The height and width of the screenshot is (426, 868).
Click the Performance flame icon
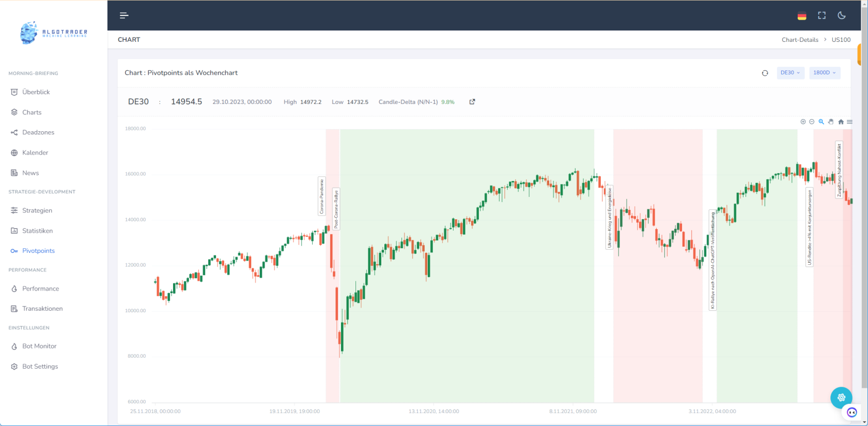pos(14,288)
